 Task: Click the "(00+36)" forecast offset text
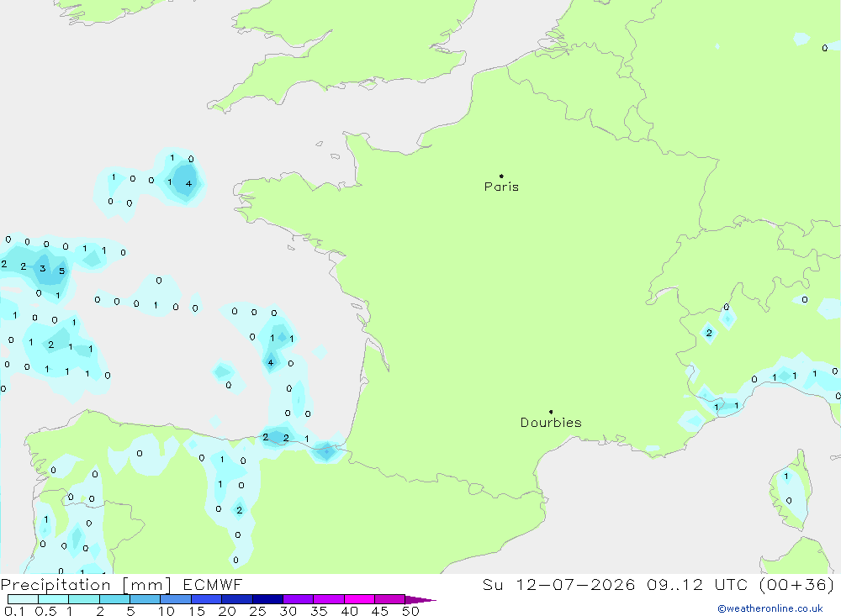pos(797,584)
